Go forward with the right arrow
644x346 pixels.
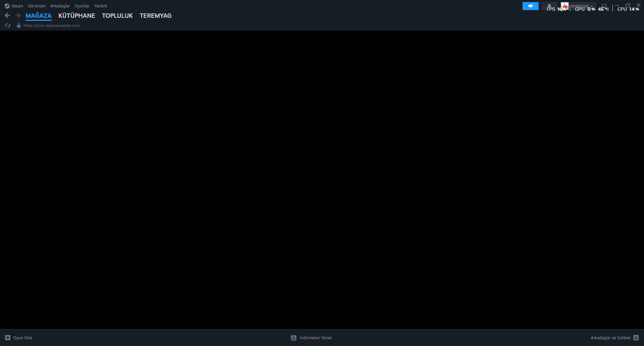click(18, 15)
